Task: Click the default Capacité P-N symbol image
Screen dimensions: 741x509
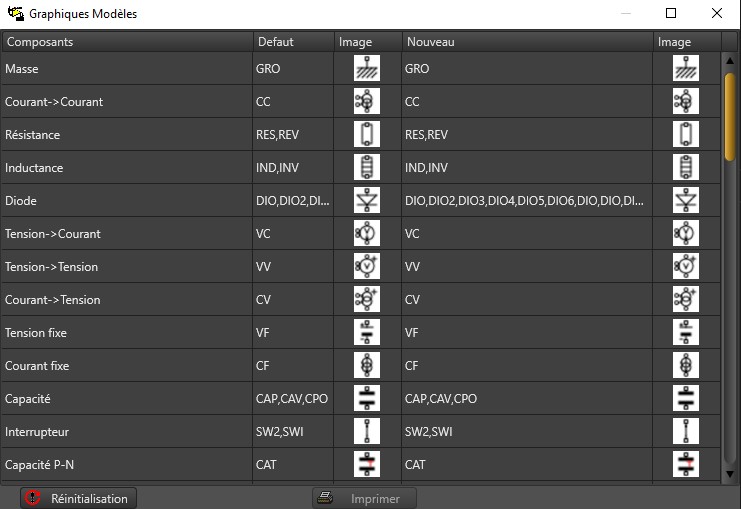Action: (367, 464)
